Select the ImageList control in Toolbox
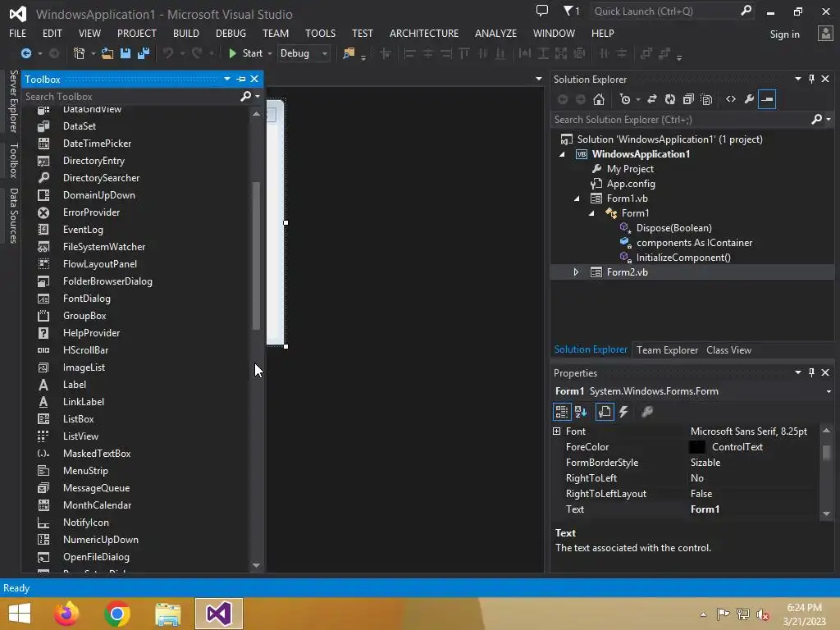This screenshot has width=840, height=630. 84,367
